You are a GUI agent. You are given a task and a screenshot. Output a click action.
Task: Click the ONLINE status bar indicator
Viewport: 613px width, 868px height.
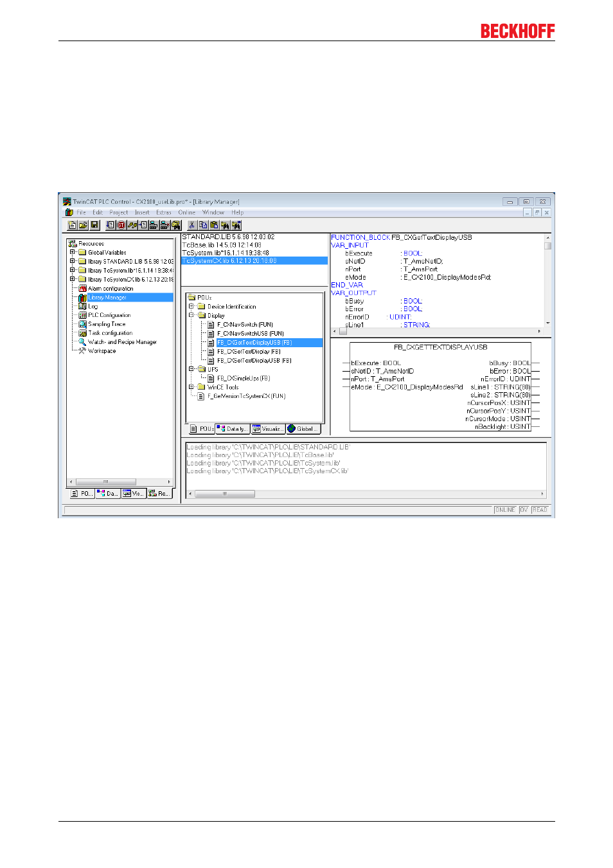pos(505,510)
